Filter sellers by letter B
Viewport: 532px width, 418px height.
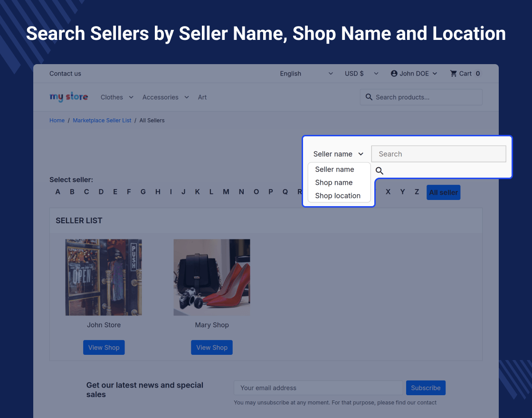(x=72, y=192)
